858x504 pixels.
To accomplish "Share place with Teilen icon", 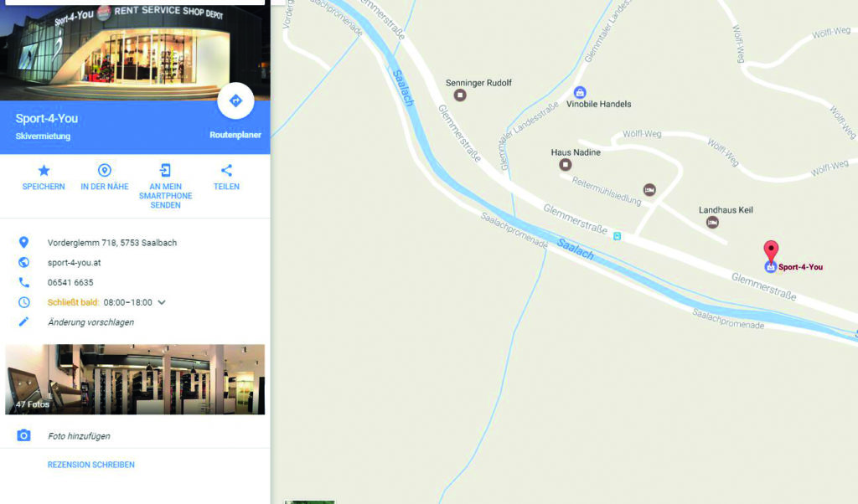I will click(226, 177).
